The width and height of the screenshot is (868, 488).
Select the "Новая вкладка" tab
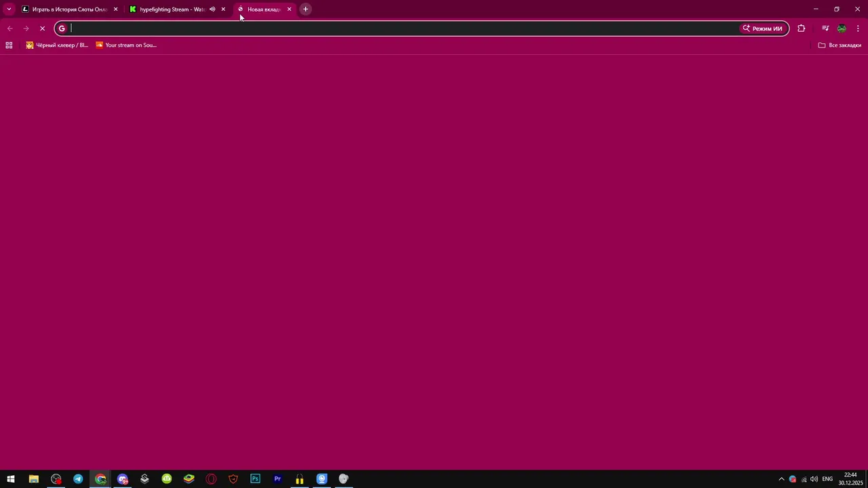click(264, 9)
